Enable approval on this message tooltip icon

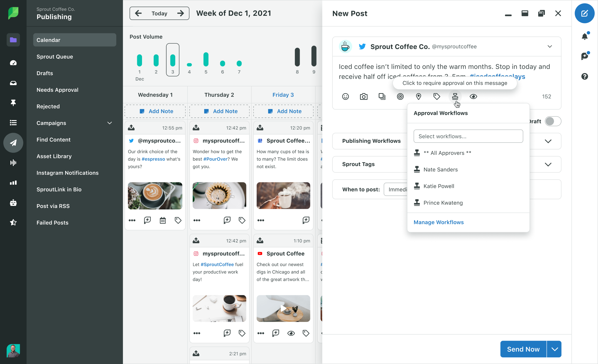pos(455,97)
